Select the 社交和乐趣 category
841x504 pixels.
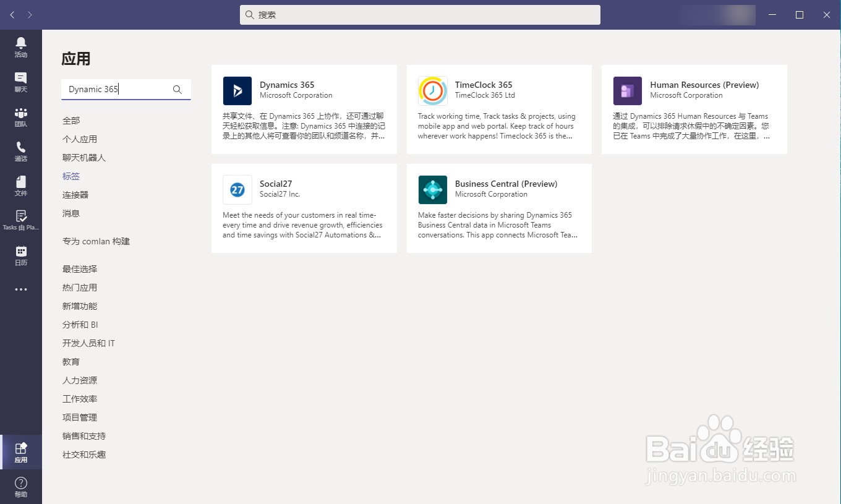click(84, 455)
